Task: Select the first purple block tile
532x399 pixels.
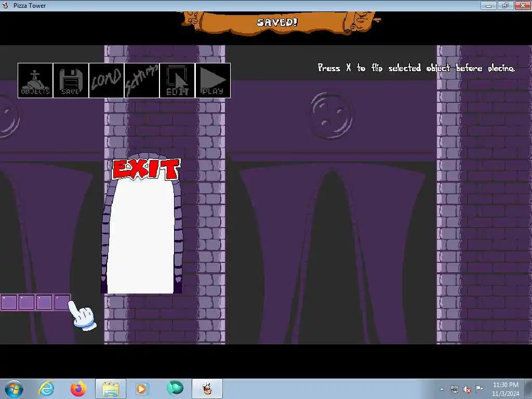Action: click(x=9, y=302)
